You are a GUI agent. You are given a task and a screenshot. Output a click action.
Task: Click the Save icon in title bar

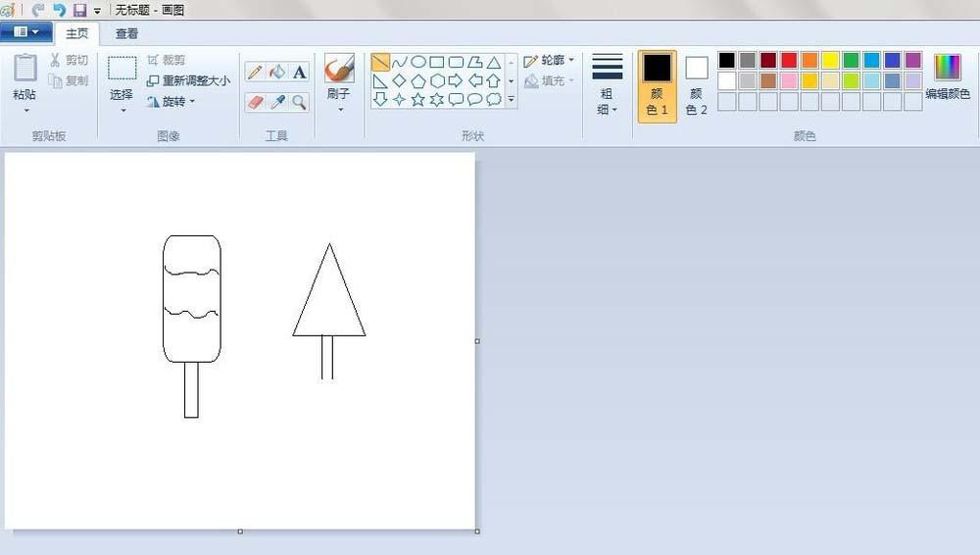pos(79,10)
